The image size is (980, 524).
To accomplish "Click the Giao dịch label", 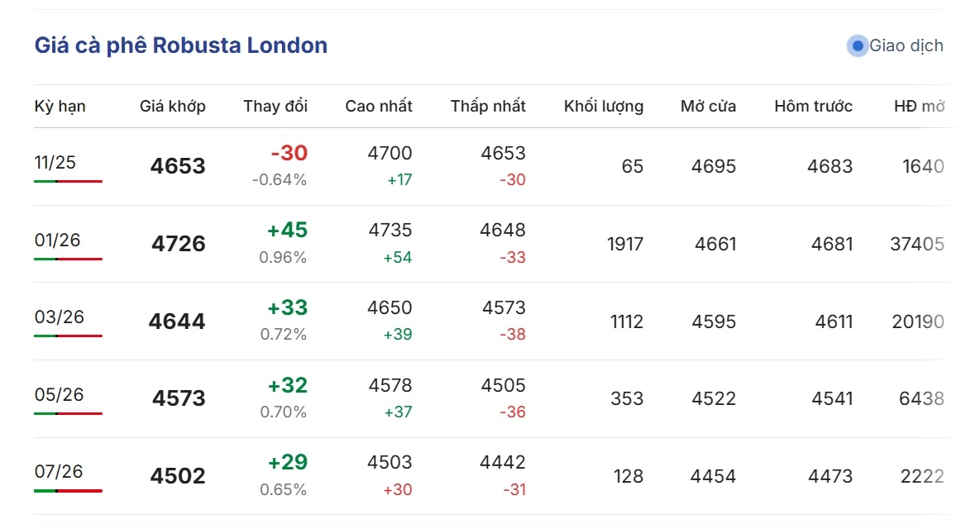I will pos(906,46).
